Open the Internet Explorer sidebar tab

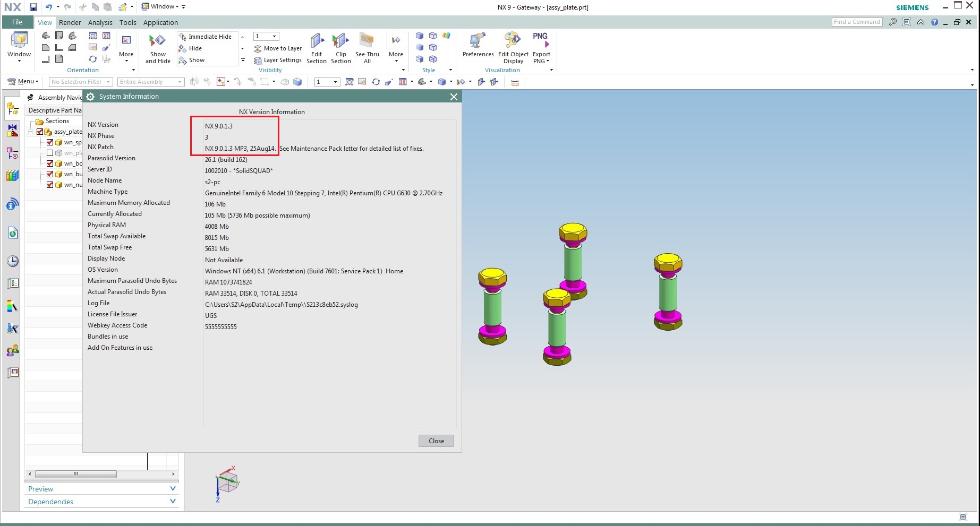[13, 232]
